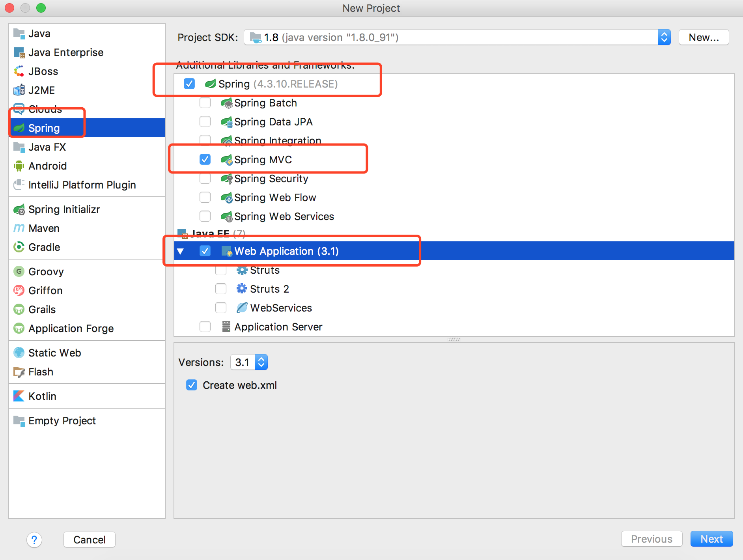This screenshot has width=743, height=560.
Task: Click the Spring Data JPA icon
Action: point(226,122)
